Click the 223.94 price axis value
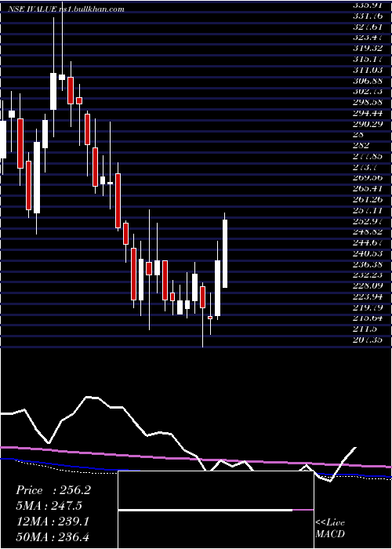Image resolution: width=392 pixels, height=549 pixels. tap(368, 297)
